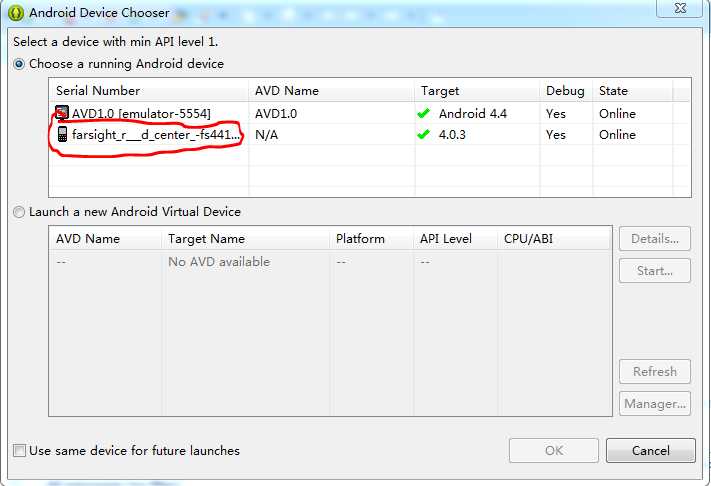Click the Refresh button

655,372
